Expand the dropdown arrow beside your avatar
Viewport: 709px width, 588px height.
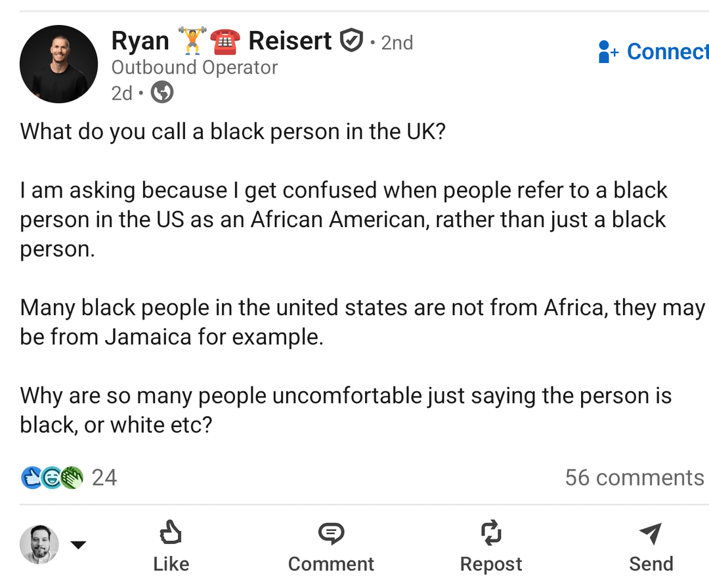tap(78, 544)
